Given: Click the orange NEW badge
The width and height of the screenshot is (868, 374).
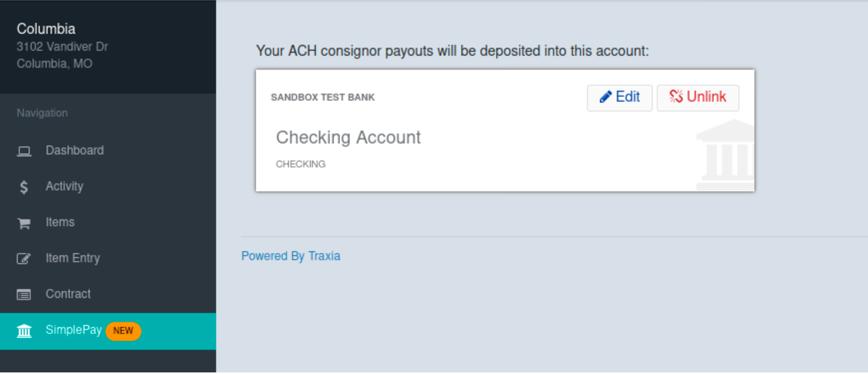Looking at the screenshot, I should click(123, 331).
